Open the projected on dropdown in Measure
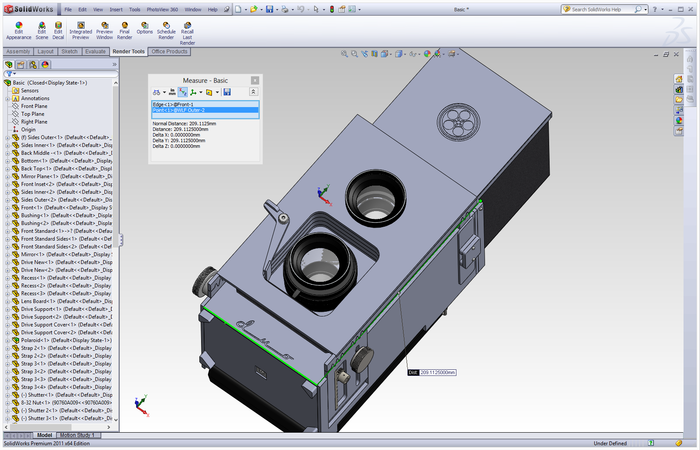 217,92
